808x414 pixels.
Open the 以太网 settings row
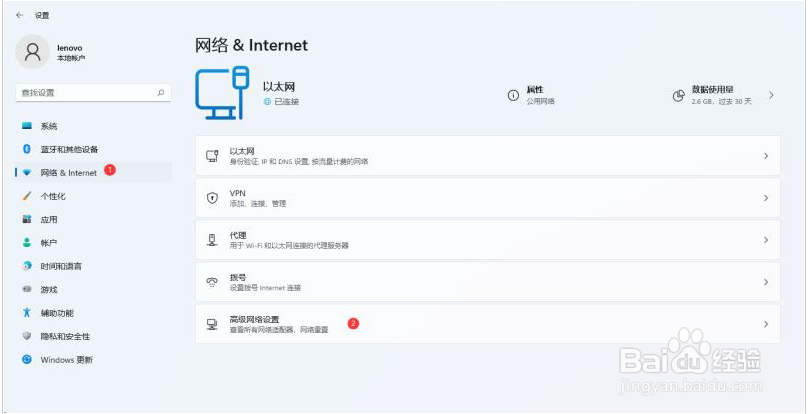[x=487, y=156]
